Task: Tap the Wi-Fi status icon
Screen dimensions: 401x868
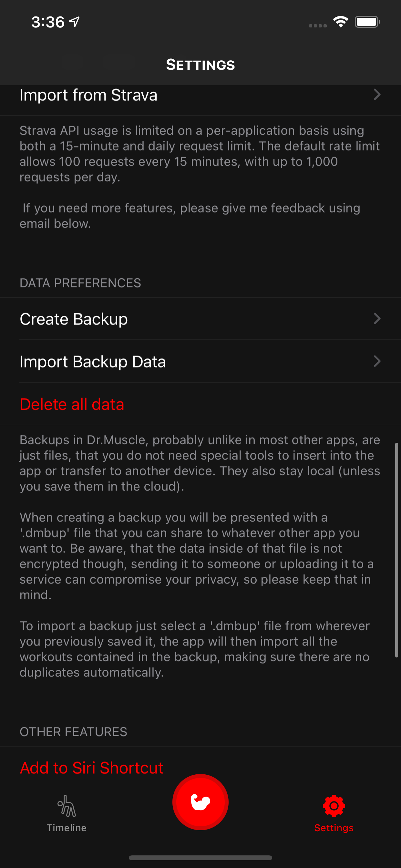Action: point(341,22)
